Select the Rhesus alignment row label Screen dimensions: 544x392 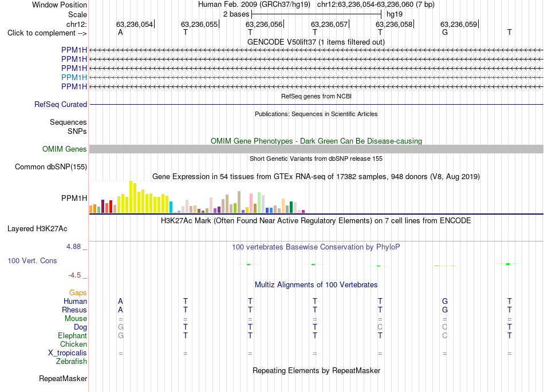[74, 310]
